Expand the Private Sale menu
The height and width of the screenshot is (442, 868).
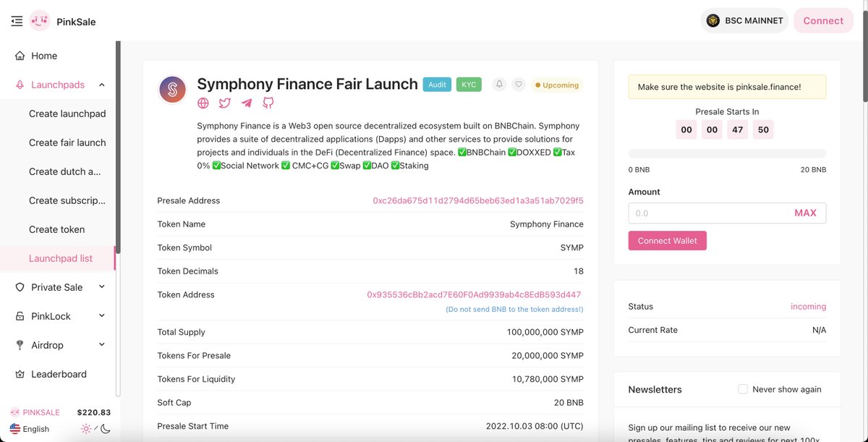(102, 287)
